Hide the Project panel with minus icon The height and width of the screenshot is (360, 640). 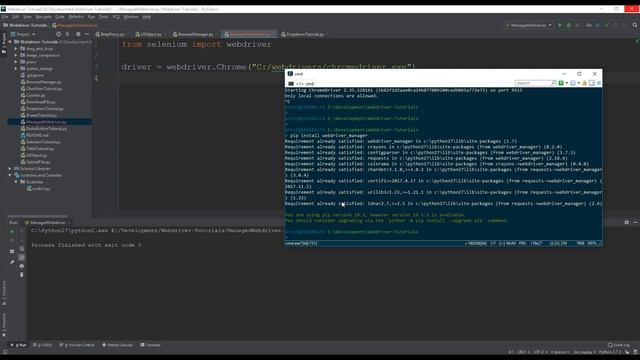(87, 34)
